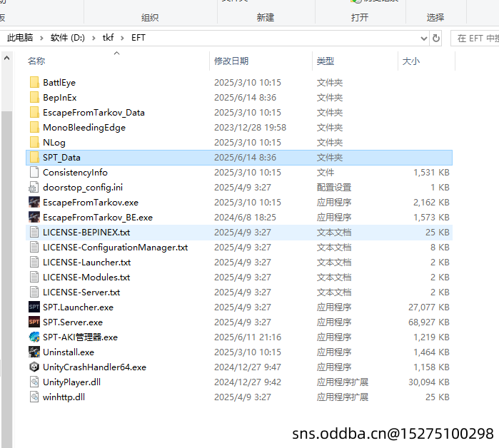This screenshot has width=499, height=448.
Task: Click the navigation pane scroll-up arrow
Action: [x=6, y=58]
